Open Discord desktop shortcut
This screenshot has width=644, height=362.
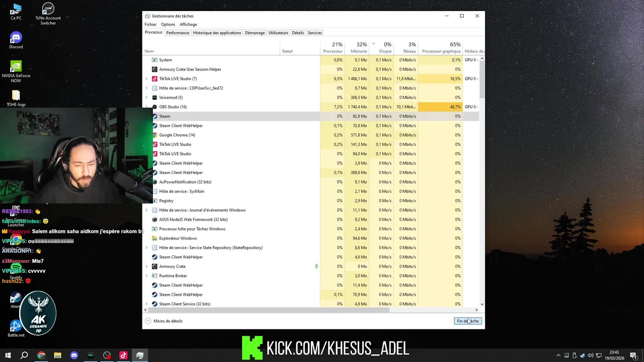point(16,41)
